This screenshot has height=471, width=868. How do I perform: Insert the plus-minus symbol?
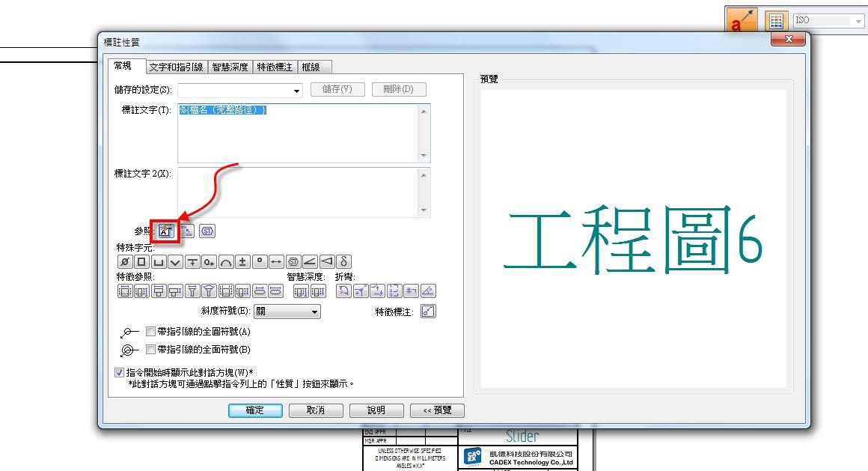(x=242, y=261)
